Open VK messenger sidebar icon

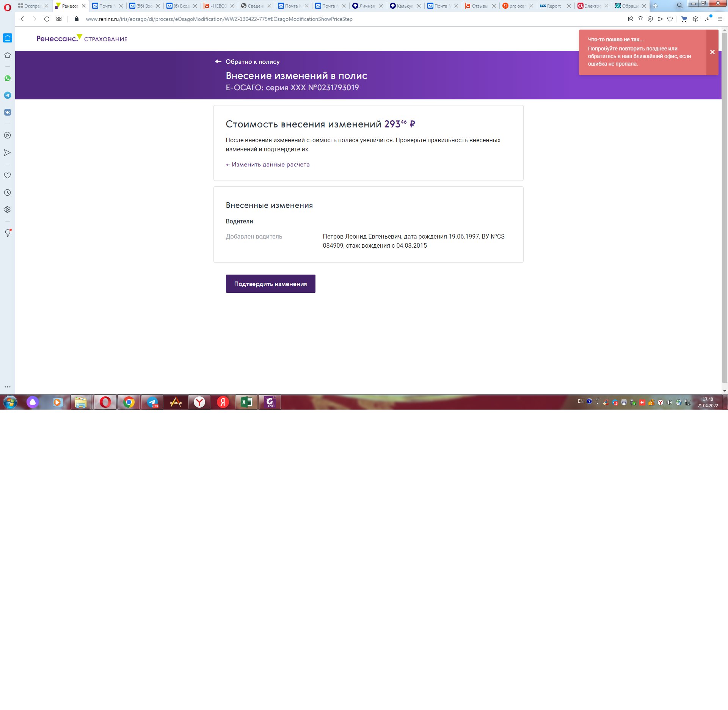(x=8, y=112)
